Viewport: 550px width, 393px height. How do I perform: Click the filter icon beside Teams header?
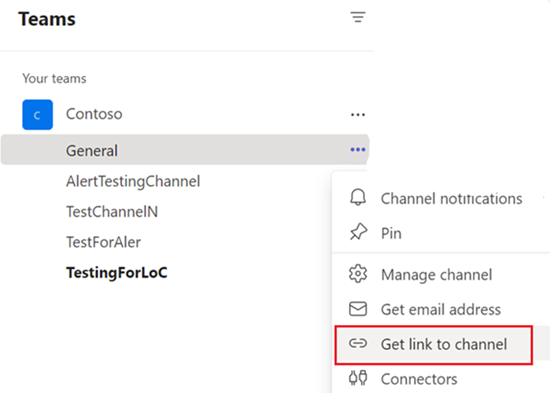tap(358, 17)
